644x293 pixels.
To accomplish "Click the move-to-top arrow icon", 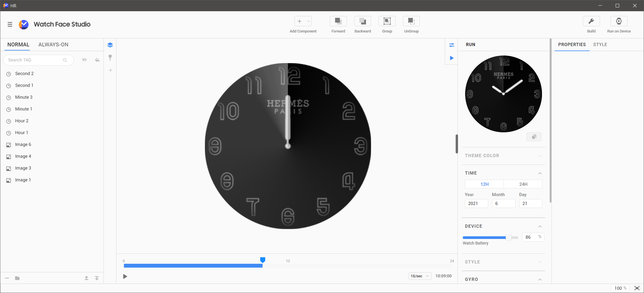I will (86, 278).
